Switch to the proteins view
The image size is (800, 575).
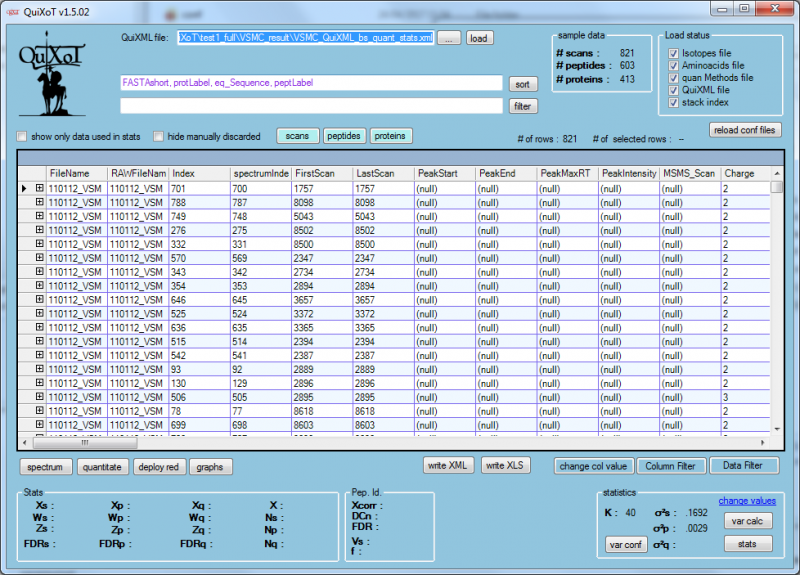[x=390, y=136]
